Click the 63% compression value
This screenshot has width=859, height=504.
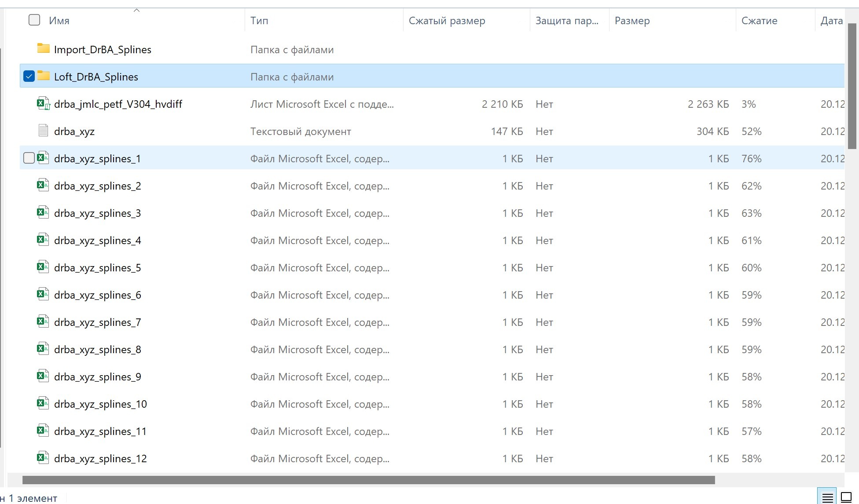pyautogui.click(x=751, y=213)
